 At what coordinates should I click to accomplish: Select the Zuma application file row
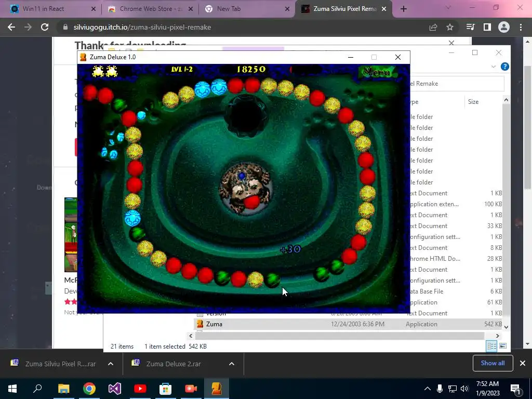349,324
